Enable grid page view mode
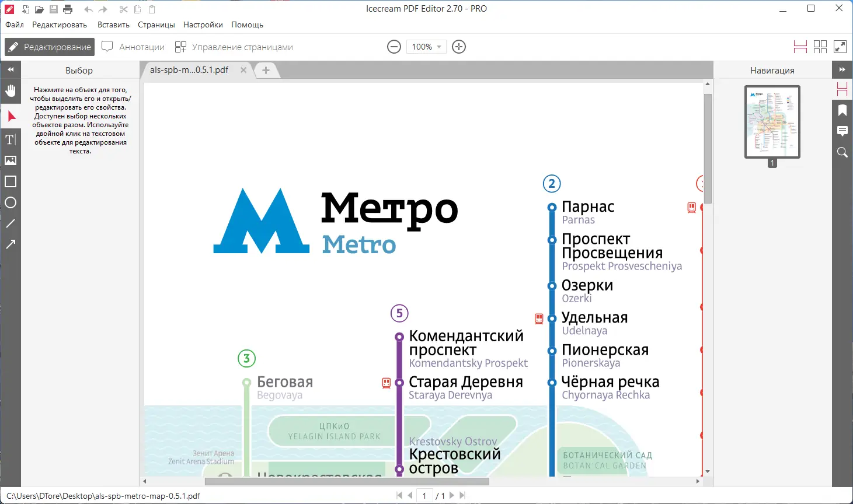 coord(820,47)
